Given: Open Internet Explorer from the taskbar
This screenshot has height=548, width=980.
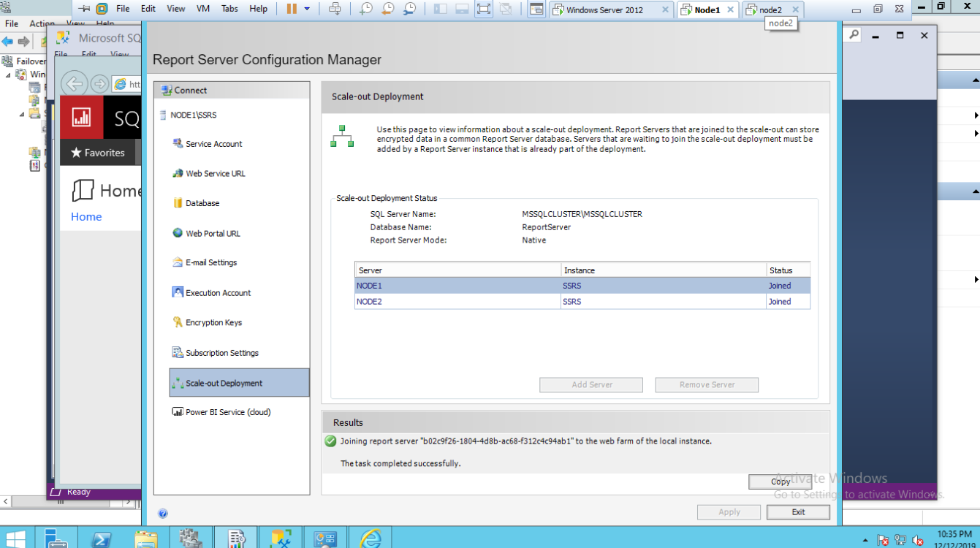Looking at the screenshot, I should [x=371, y=539].
